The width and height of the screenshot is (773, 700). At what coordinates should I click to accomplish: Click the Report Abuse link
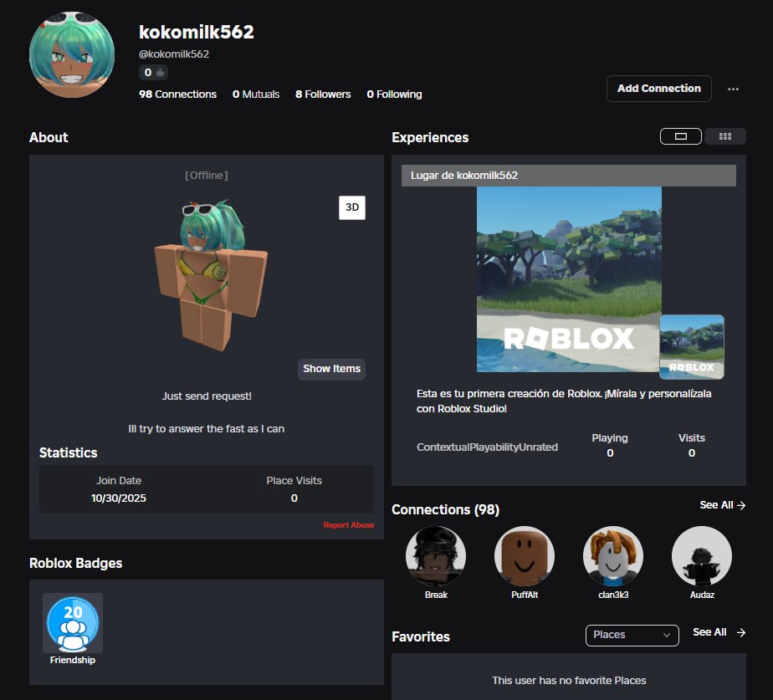[348, 523]
